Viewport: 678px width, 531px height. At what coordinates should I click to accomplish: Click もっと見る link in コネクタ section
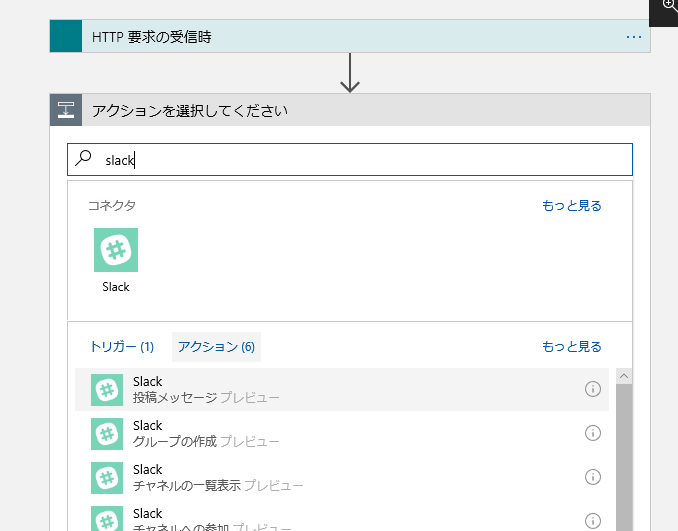[x=572, y=206]
